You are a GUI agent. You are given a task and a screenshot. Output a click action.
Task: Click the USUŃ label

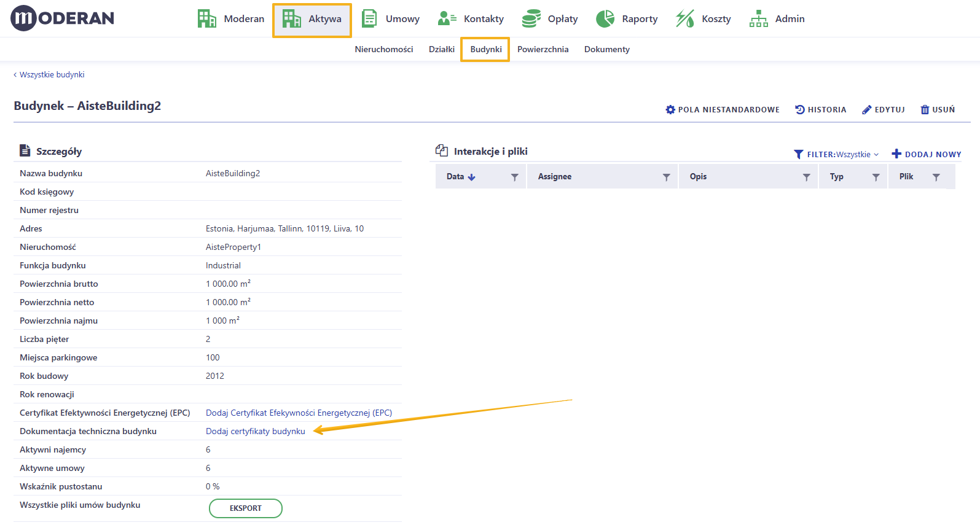coord(944,109)
